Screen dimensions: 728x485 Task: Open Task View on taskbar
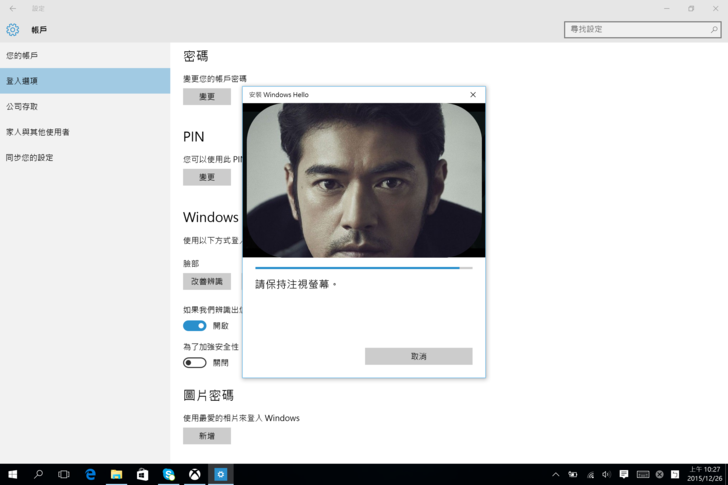(64, 474)
